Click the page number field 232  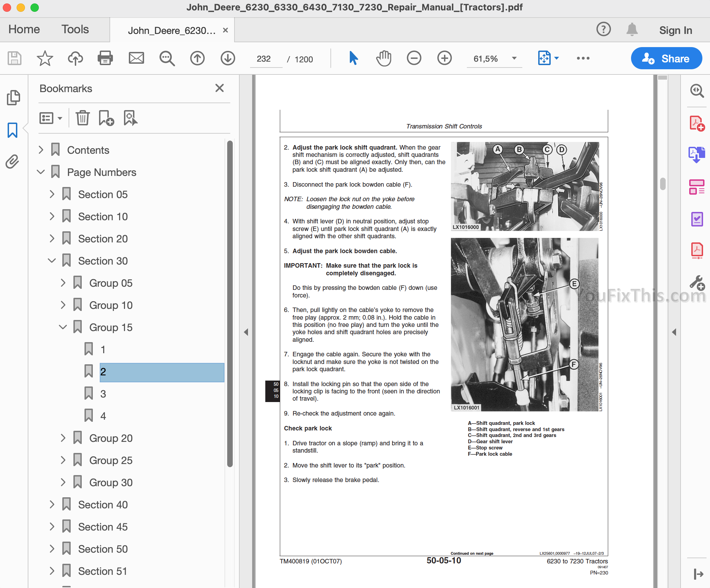[x=264, y=59]
